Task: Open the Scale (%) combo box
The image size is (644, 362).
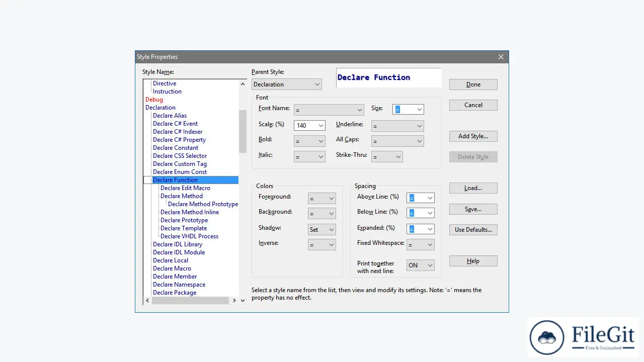Action: (x=309, y=125)
